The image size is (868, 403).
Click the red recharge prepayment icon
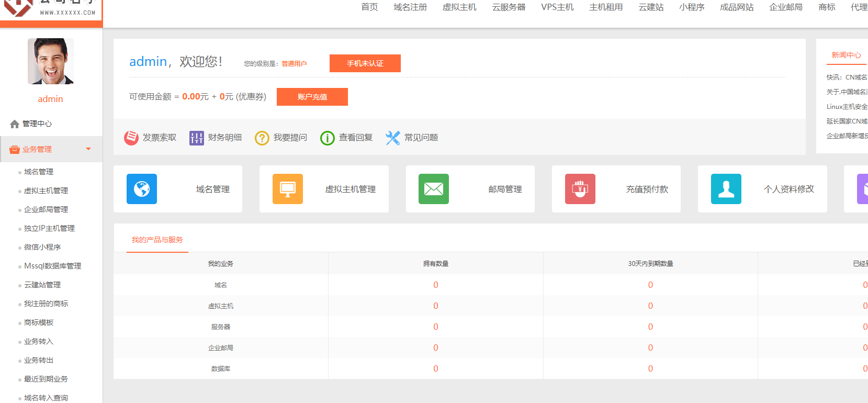pyautogui.click(x=580, y=189)
